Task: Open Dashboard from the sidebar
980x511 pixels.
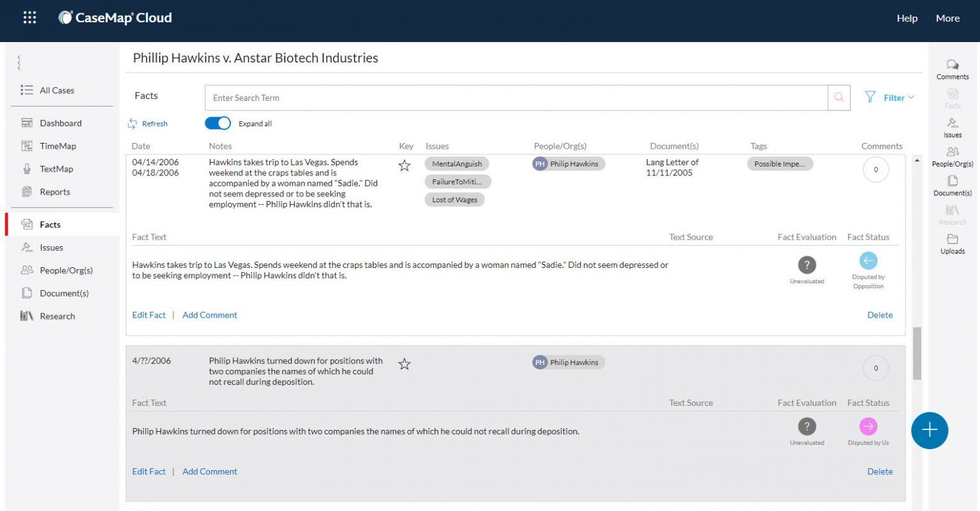Action: click(60, 123)
